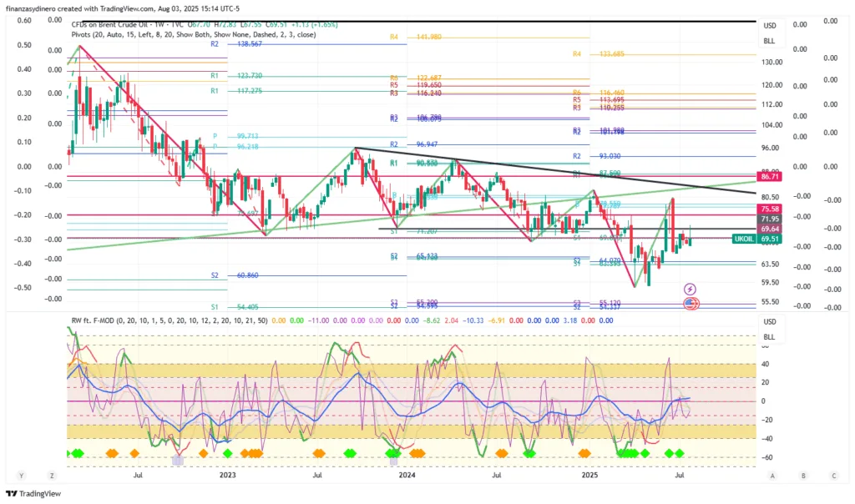Click the -40 level on indicator axis
Screen dimensions: 855x504
(x=766, y=439)
